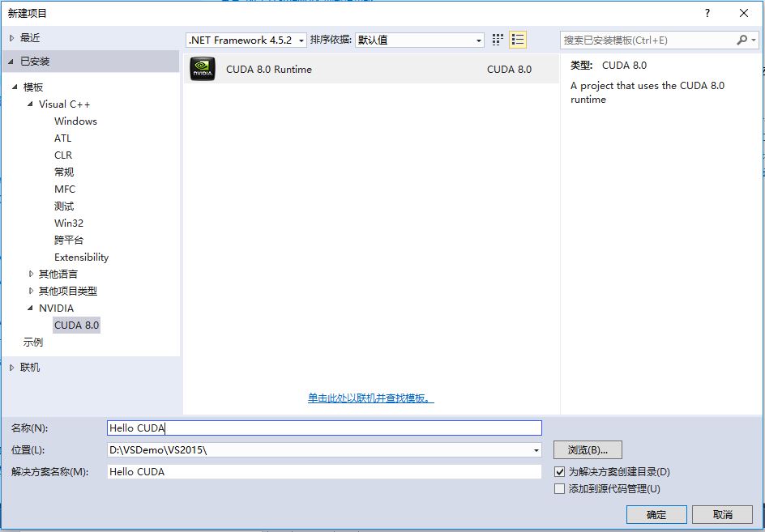This screenshot has height=532, width=765.
Task: Select the 常规 template category
Action: (x=64, y=172)
